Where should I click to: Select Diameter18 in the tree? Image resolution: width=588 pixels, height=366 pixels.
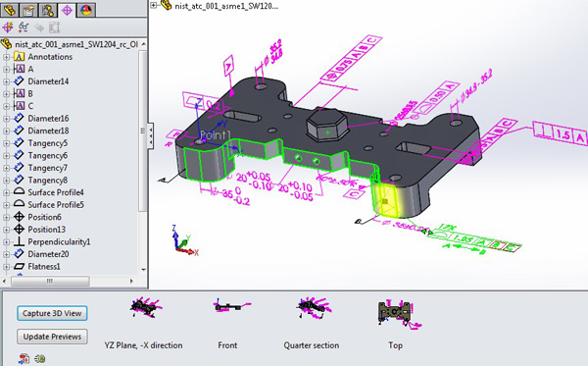[x=48, y=131]
